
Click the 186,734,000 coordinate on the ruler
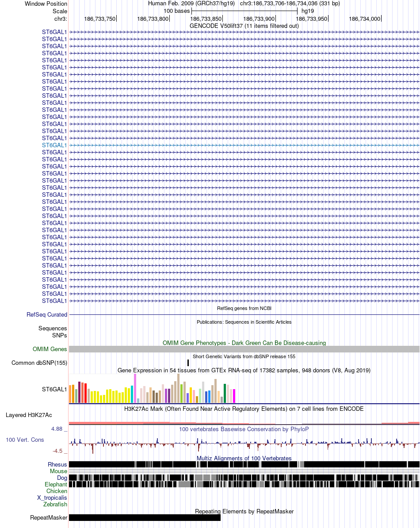pyautogui.click(x=365, y=19)
